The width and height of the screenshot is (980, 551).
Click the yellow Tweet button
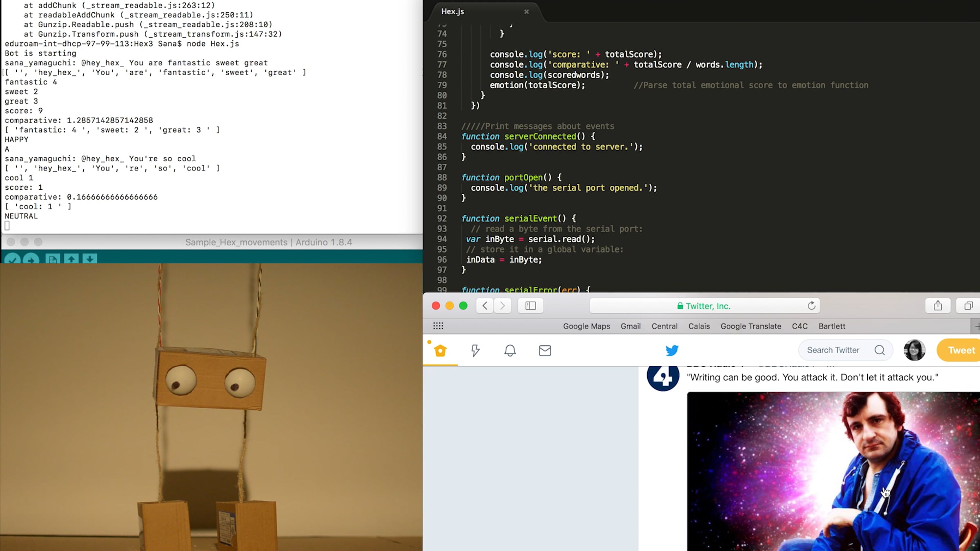[x=960, y=350]
